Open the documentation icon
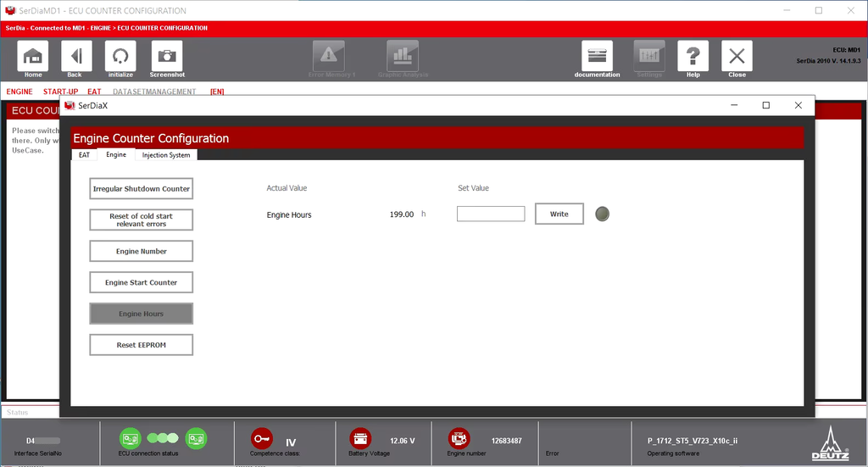The width and height of the screenshot is (868, 467). 597,57
